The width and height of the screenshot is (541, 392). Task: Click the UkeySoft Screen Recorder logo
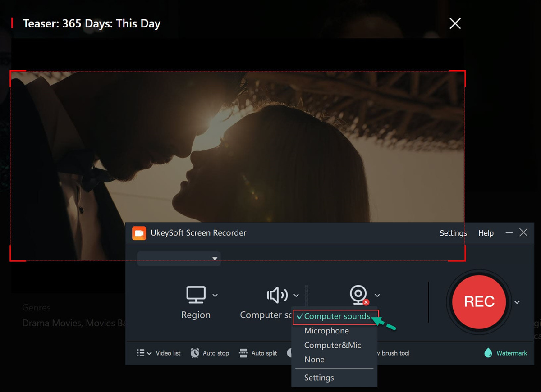coord(139,233)
